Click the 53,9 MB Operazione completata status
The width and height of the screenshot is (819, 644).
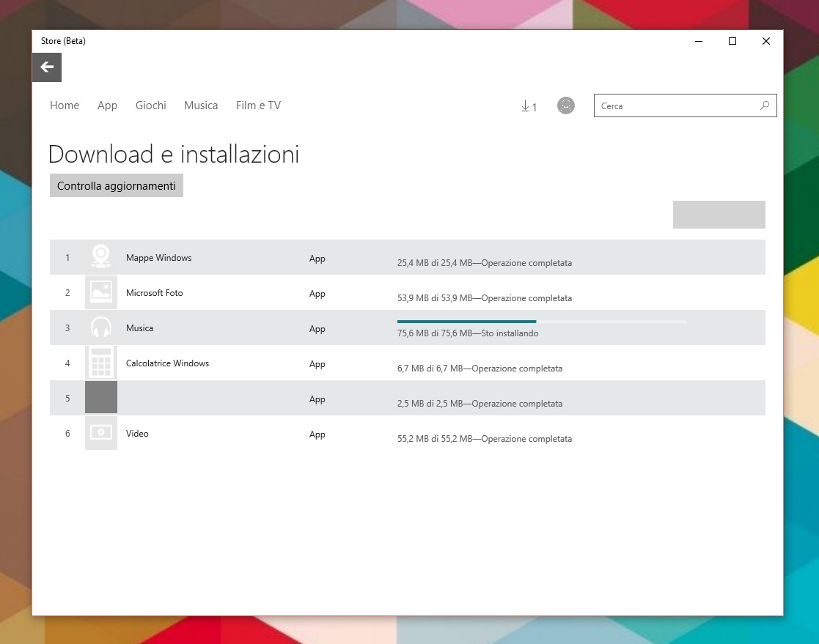[485, 298]
